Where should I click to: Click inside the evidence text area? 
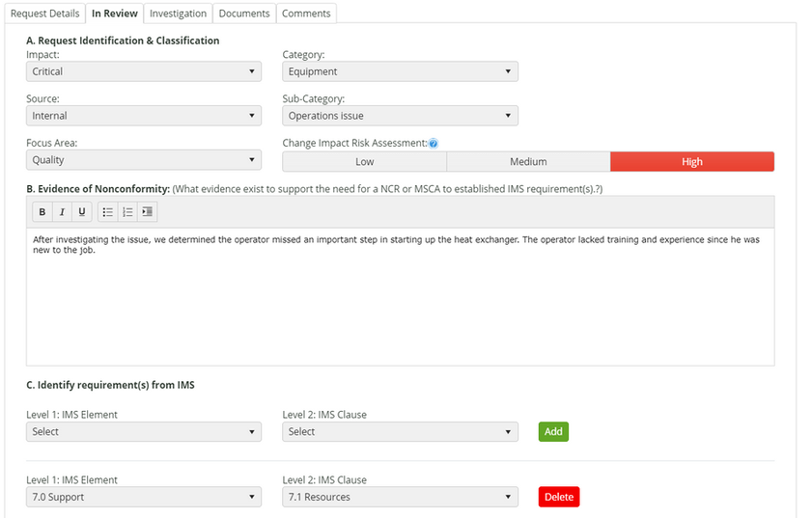400,299
